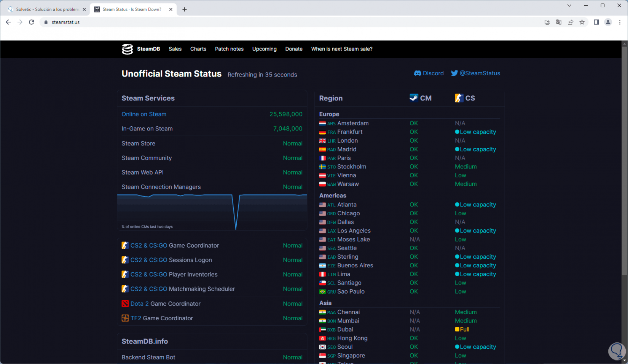Click the Backend Steam Bot label
Viewport: 628px width, 364px height.
click(x=148, y=357)
